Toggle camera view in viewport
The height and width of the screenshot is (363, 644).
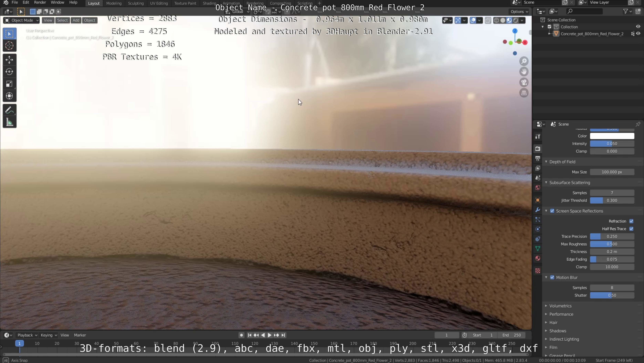pos(524,82)
